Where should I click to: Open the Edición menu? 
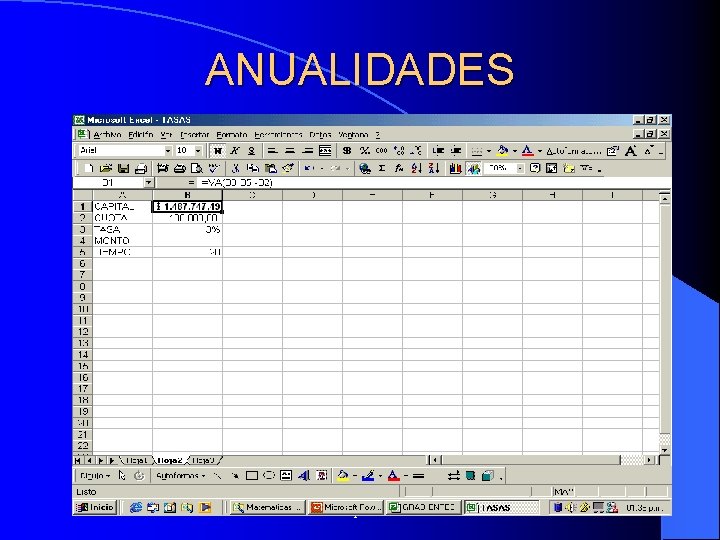(141, 135)
